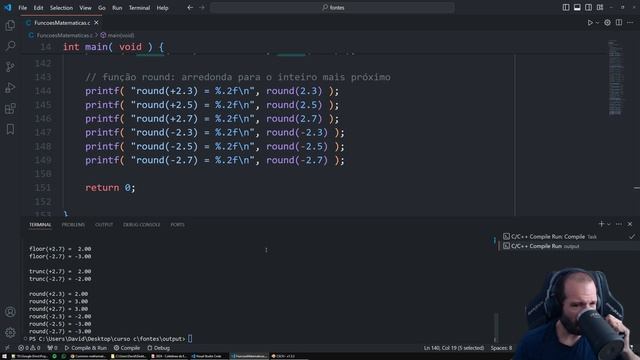Screen dimensions: 640x360
Task: Switch to the TERMINAL panel tab
Action: (x=40, y=225)
